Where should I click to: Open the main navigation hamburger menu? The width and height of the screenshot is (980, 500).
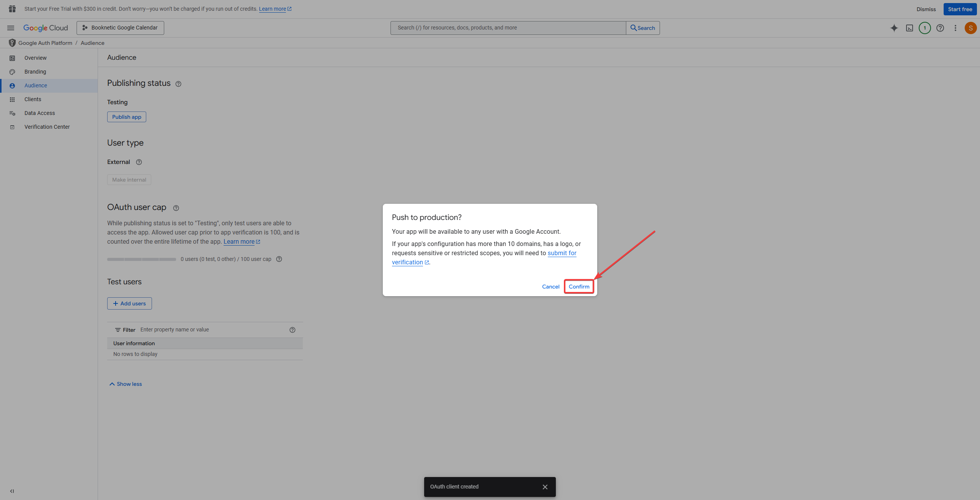click(11, 28)
